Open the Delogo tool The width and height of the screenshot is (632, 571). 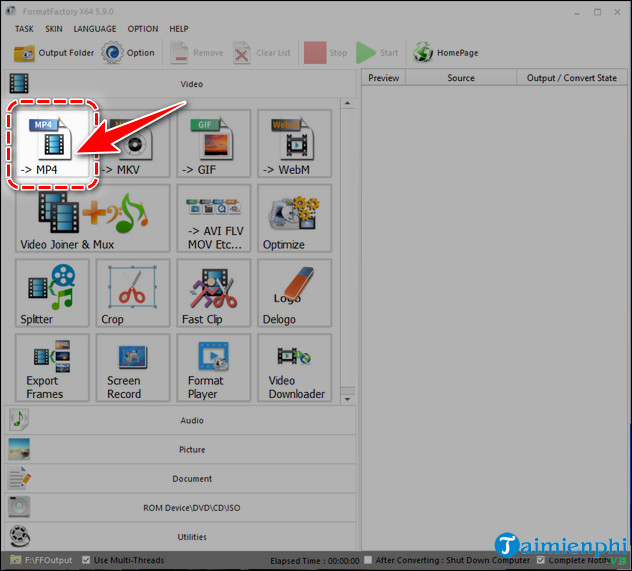[295, 293]
